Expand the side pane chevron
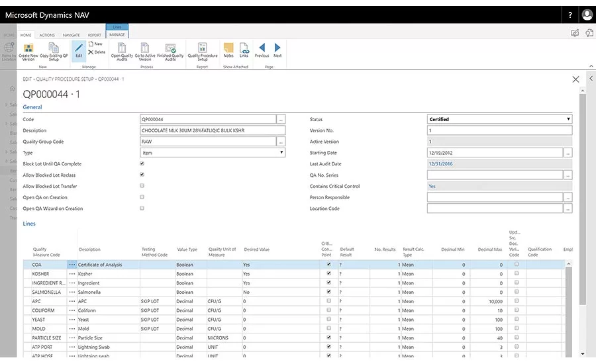 pyautogui.click(x=591, y=78)
